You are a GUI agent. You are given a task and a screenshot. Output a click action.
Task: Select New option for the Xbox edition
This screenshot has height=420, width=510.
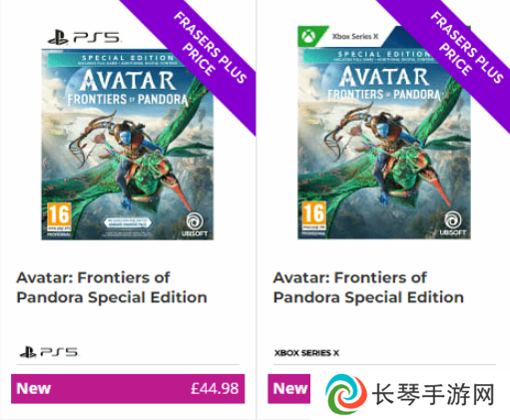pos(289,388)
